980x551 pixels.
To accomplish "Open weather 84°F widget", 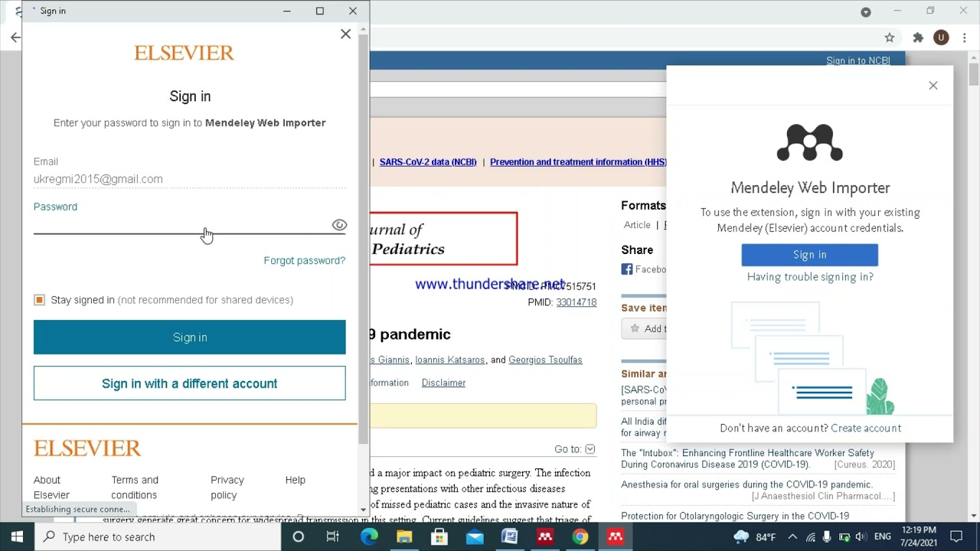I will [x=755, y=537].
